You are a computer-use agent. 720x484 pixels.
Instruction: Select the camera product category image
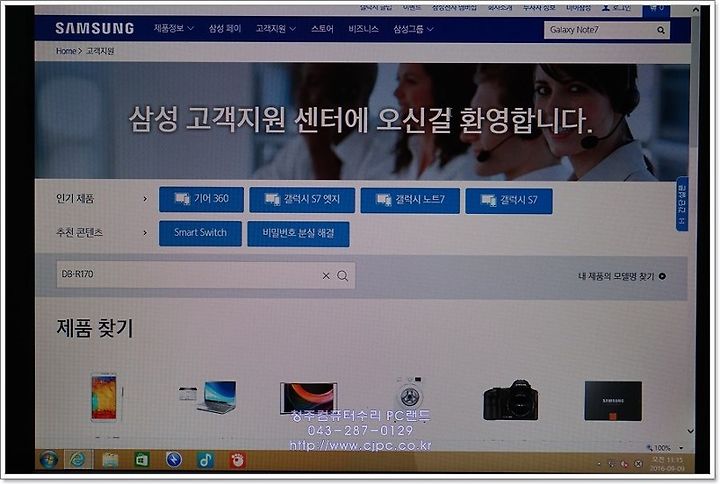511,400
